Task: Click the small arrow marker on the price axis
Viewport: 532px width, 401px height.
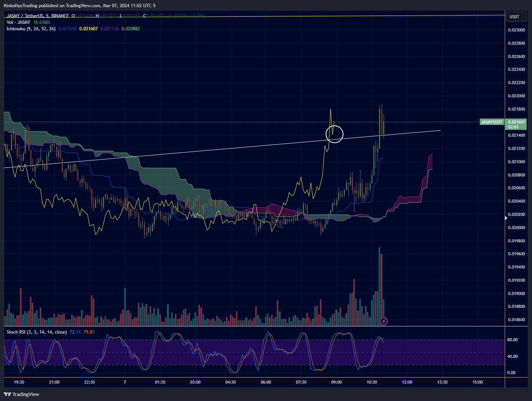Action: click(x=506, y=218)
